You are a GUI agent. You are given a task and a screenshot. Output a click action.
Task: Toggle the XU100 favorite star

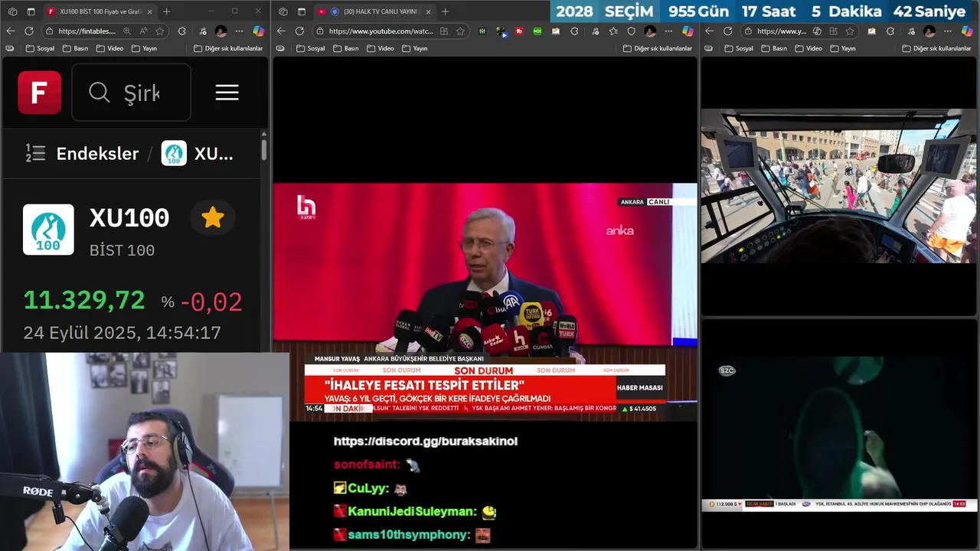212,218
